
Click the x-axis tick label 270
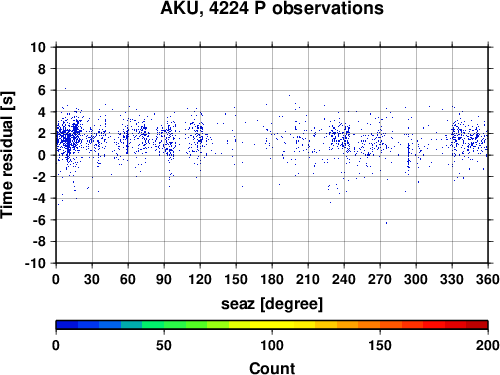[x=380, y=279]
